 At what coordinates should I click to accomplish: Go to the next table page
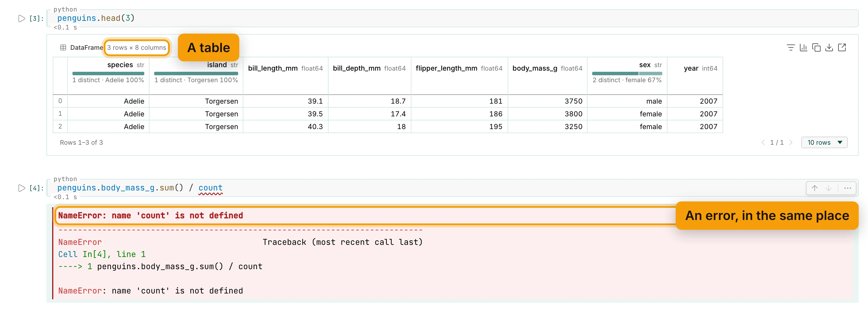(x=791, y=142)
